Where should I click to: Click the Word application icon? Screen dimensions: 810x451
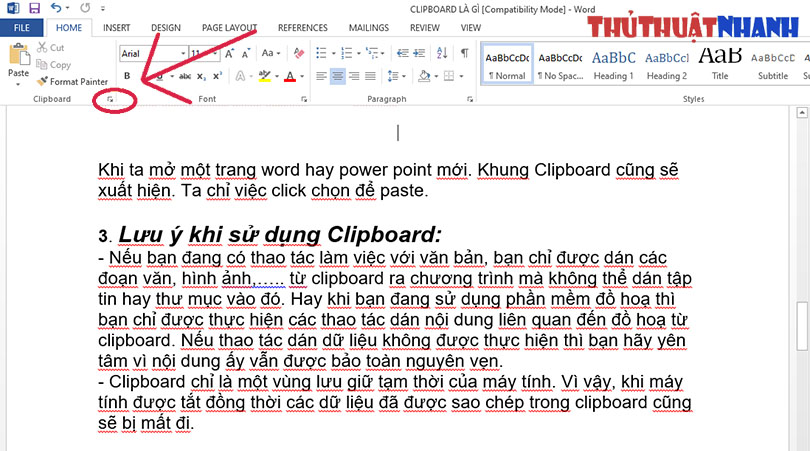[x=12, y=8]
